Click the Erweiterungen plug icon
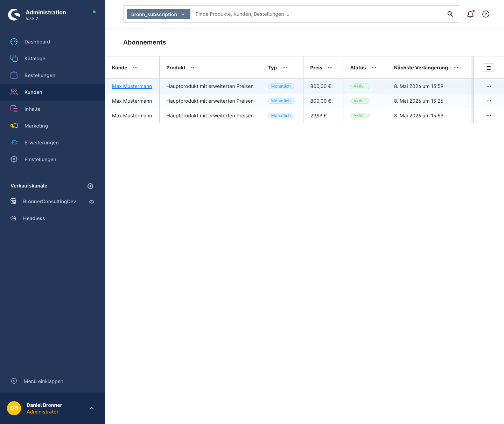 [x=14, y=143]
